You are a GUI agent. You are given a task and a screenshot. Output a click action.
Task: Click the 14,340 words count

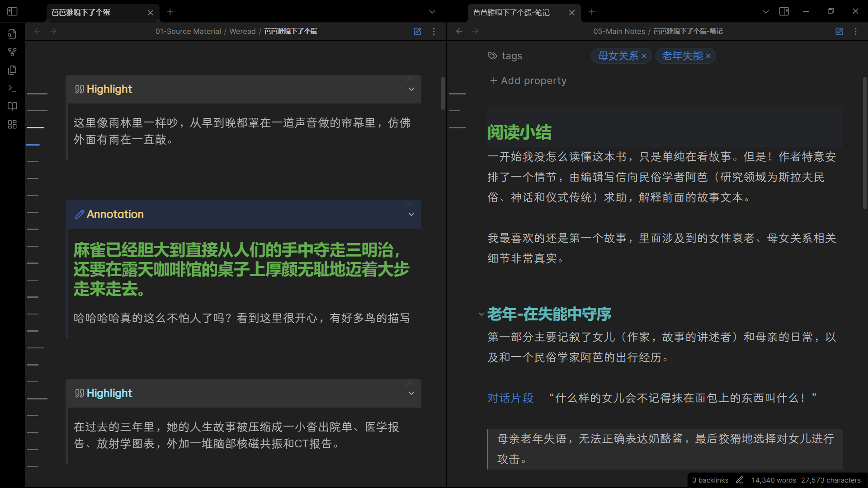click(x=774, y=480)
